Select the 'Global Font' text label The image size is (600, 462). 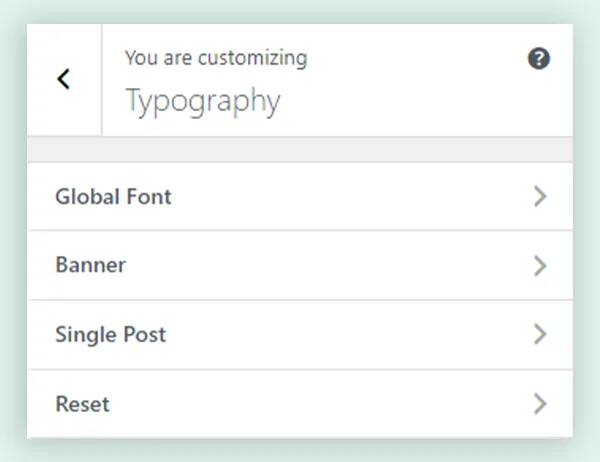113,197
